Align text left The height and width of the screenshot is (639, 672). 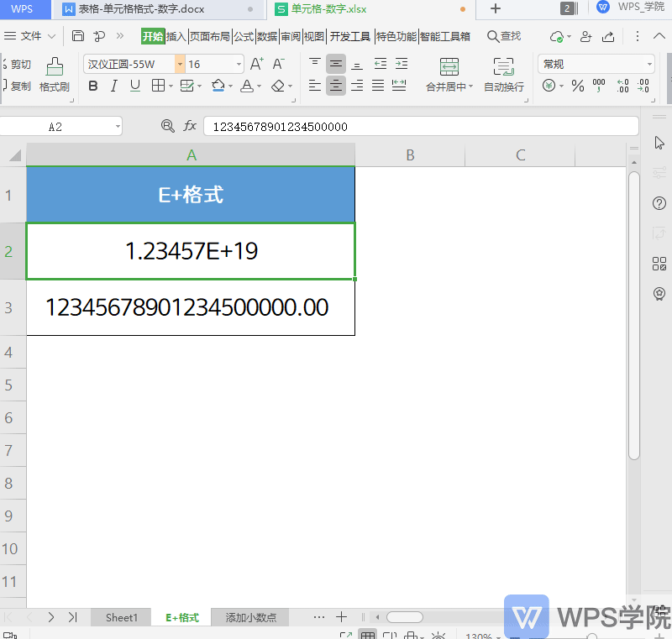(315, 86)
